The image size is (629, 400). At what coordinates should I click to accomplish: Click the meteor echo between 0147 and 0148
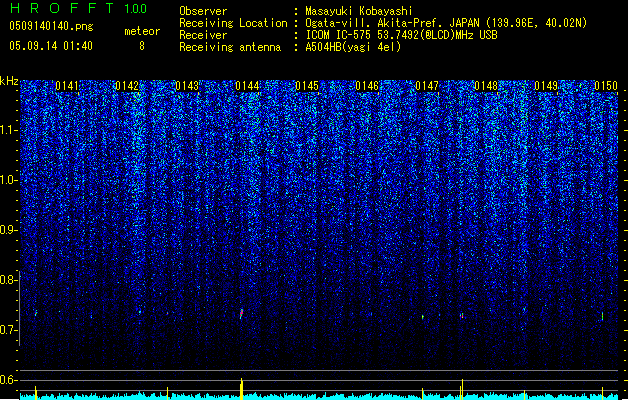pyautogui.click(x=462, y=316)
